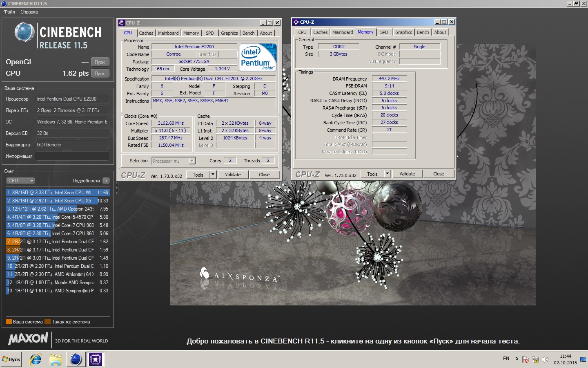Open Action Center flag tray icon
The image size is (588, 368).
pos(526,359)
